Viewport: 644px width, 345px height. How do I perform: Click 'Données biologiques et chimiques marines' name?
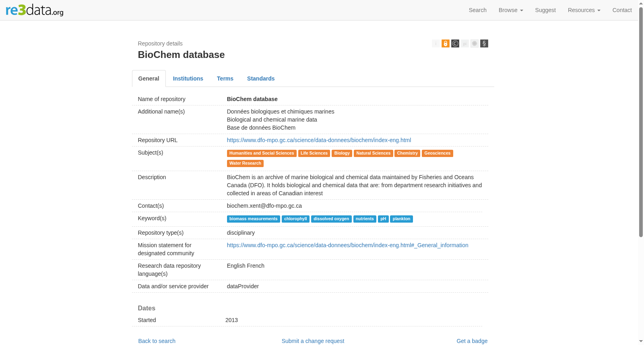pos(281,112)
